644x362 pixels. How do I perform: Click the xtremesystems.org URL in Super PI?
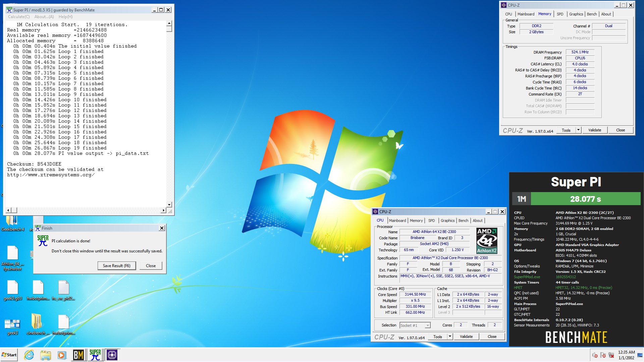coord(51,175)
